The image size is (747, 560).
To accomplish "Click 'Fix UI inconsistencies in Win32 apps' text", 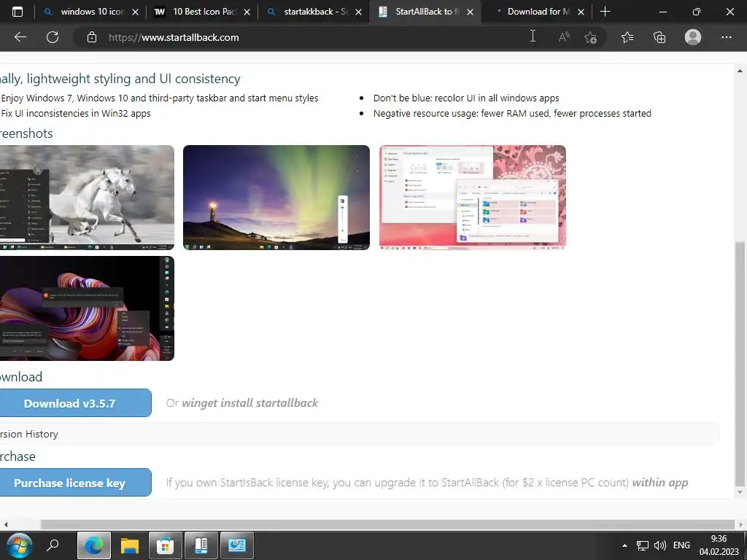I will 76,113.
